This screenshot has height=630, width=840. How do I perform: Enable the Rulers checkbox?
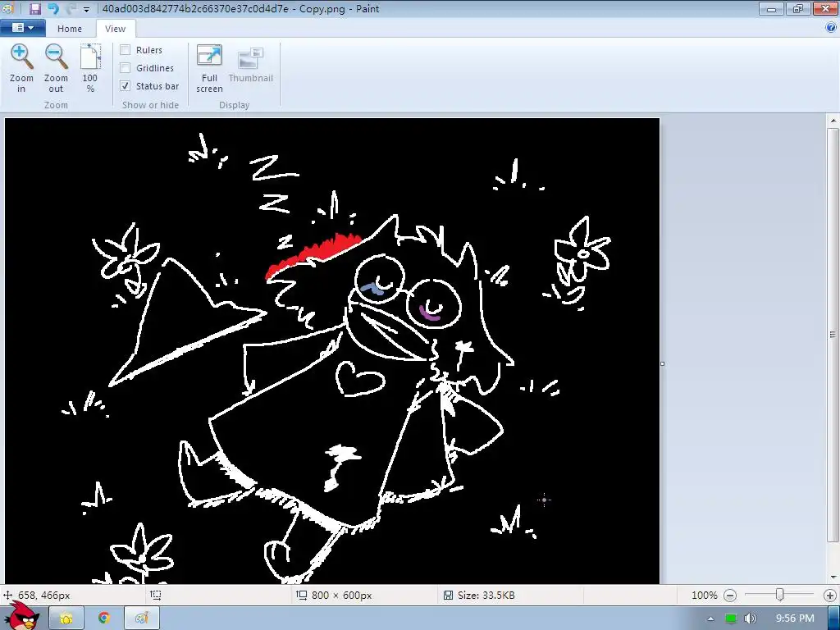[126, 50]
